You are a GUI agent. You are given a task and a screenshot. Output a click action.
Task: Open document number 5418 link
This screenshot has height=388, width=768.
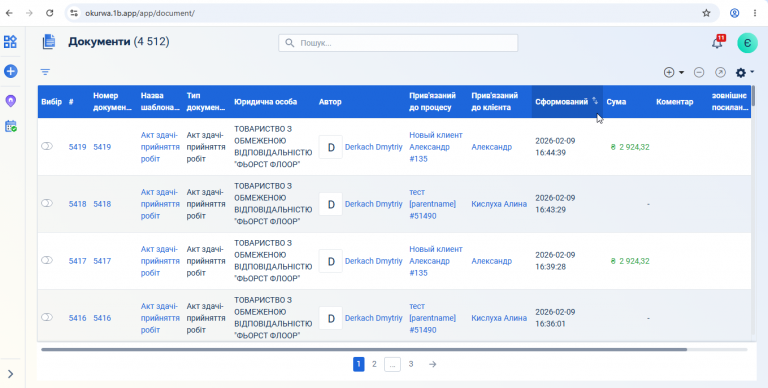tap(102, 204)
